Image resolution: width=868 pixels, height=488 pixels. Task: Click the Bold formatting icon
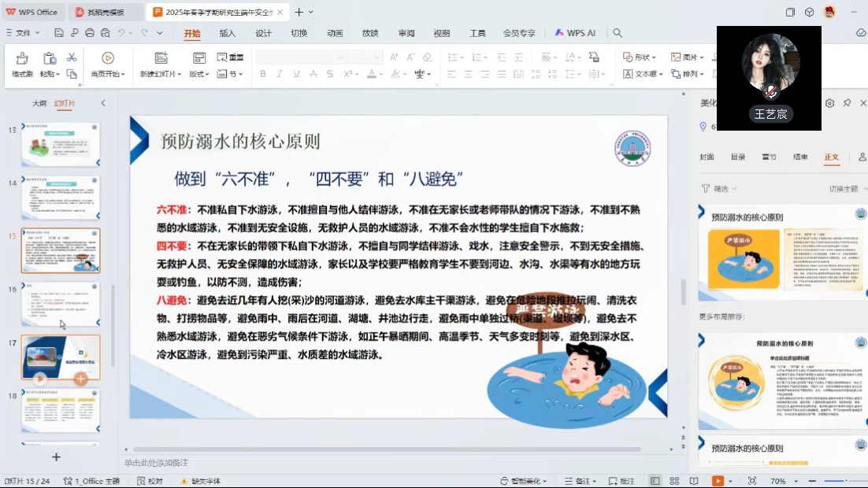[263, 74]
